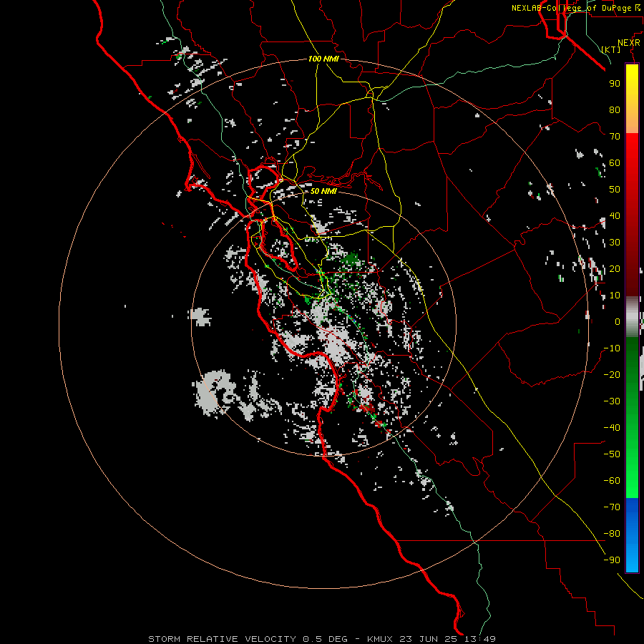The width and height of the screenshot is (644, 644).
Task: Pick the orange segment of the color bar
Action: click(x=632, y=123)
